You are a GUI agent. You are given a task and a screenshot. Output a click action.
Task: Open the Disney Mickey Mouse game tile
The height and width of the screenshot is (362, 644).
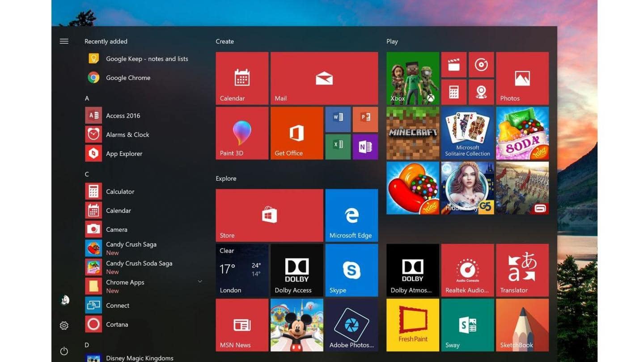[297, 325]
